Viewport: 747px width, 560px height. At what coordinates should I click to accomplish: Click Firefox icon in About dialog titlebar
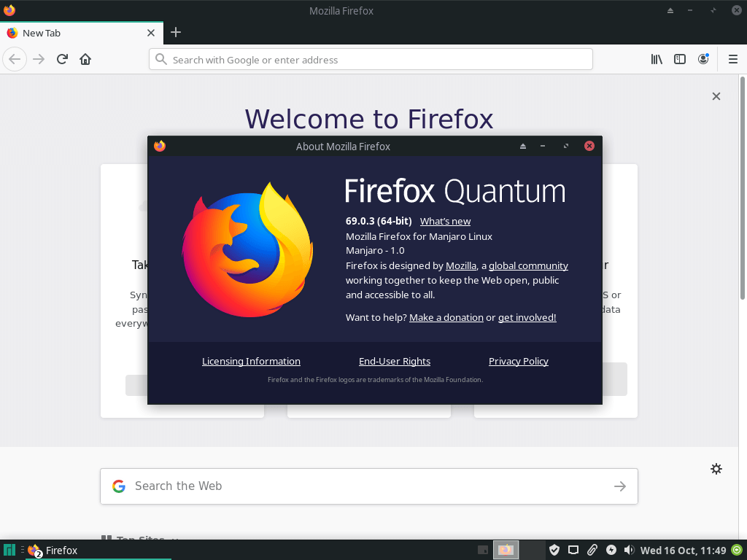point(160,146)
